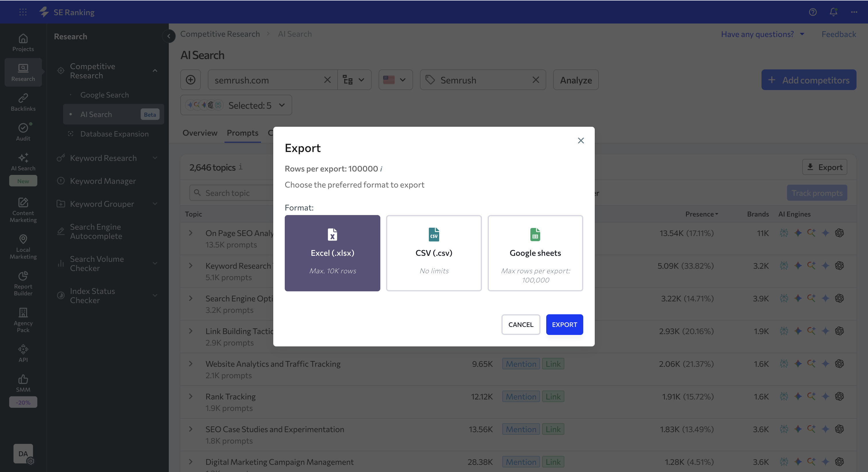The height and width of the screenshot is (472, 868).
Task: Click the Analyze button
Action: (576, 80)
